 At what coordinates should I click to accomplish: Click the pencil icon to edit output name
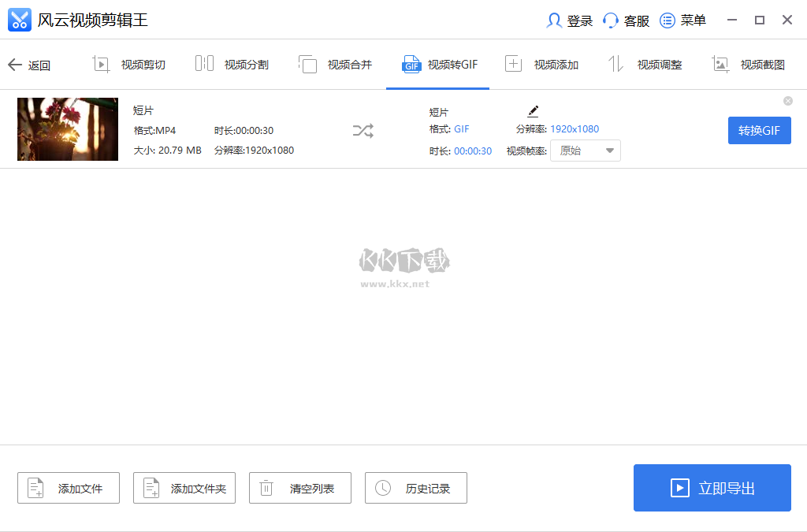click(533, 110)
